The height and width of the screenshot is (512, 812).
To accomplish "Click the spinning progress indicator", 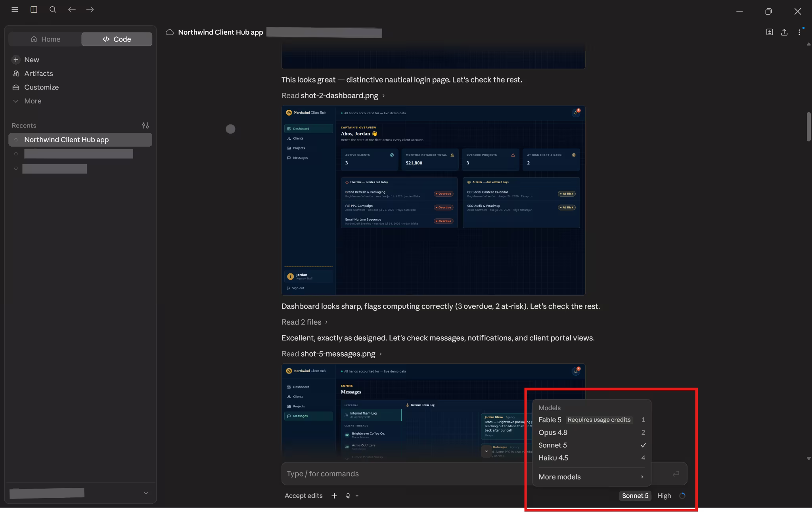I will [x=682, y=496].
